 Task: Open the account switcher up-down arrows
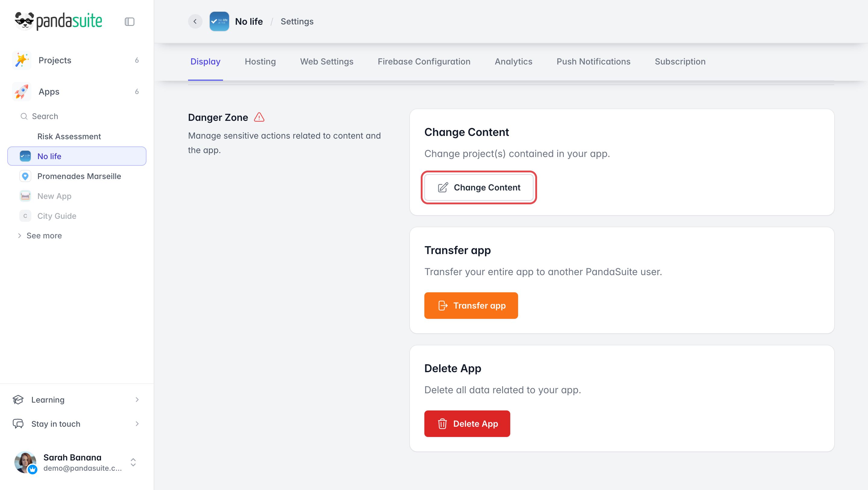point(133,462)
